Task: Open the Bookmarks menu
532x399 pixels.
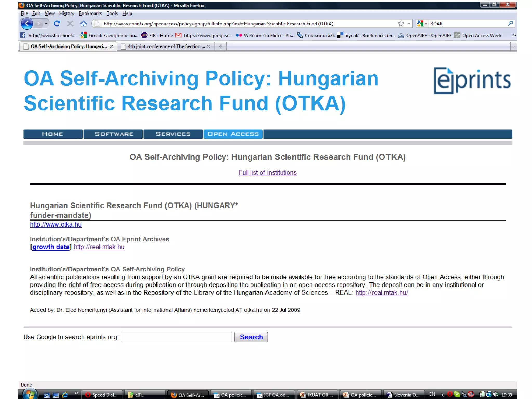Action: pos(90,13)
